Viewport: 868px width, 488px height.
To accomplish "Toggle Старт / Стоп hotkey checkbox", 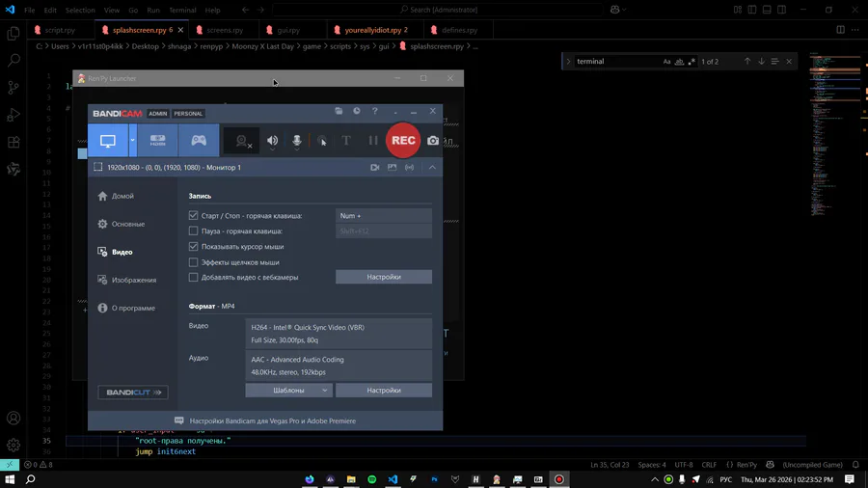I will [193, 216].
